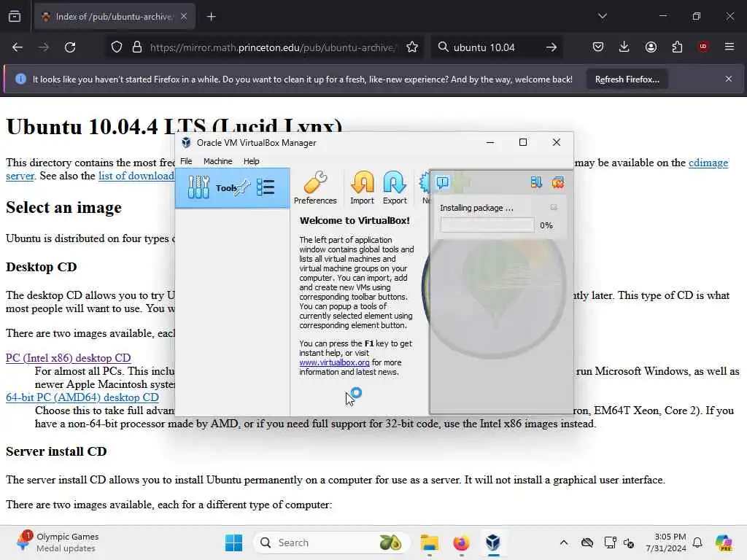Viewport: 747px width, 560px height.
Task: Click the Firefox forward arrow
Action: click(x=43, y=47)
